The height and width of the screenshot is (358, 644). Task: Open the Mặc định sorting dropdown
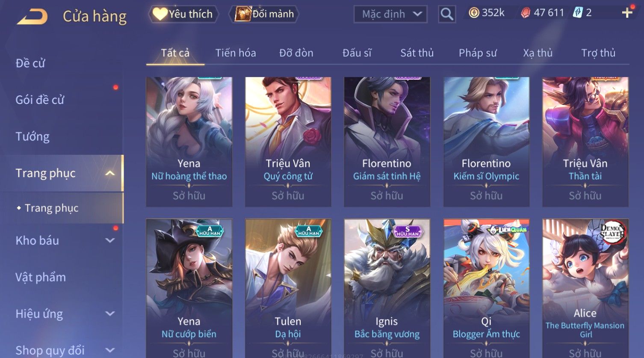click(390, 15)
